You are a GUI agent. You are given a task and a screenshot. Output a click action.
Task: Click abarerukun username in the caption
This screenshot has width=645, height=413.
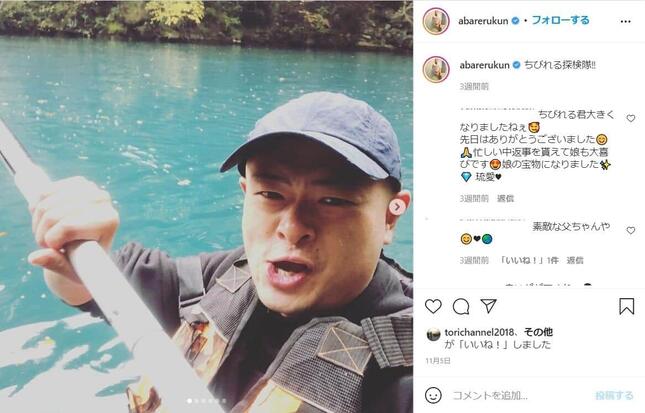(x=484, y=65)
